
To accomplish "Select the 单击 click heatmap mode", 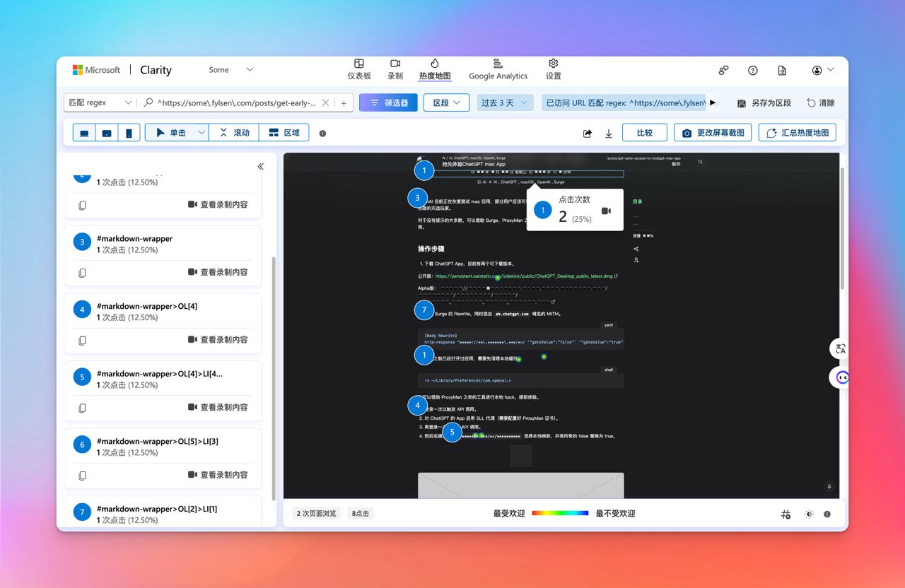I will [x=170, y=132].
